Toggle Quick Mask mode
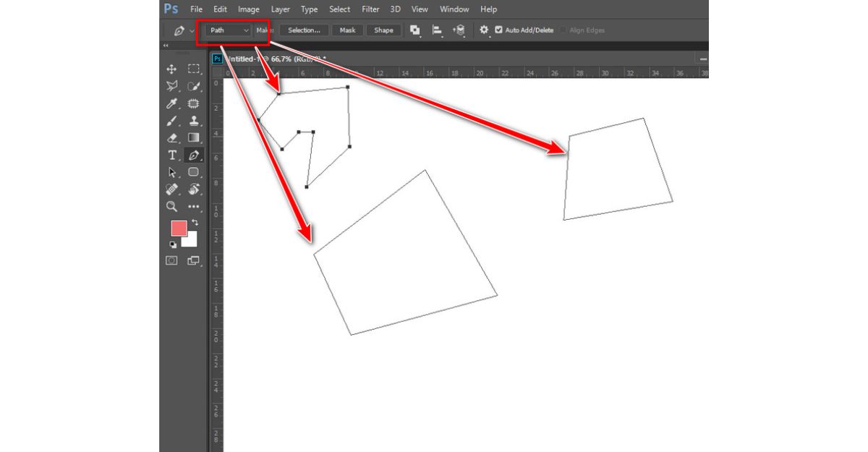The height and width of the screenshot is (452, 868). click(171, 260)
